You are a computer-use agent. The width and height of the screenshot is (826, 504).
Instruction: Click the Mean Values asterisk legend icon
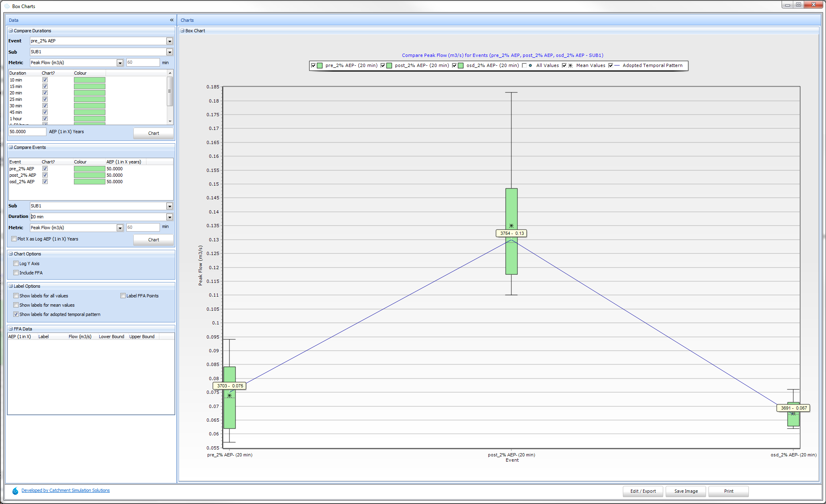pos(570,65)
